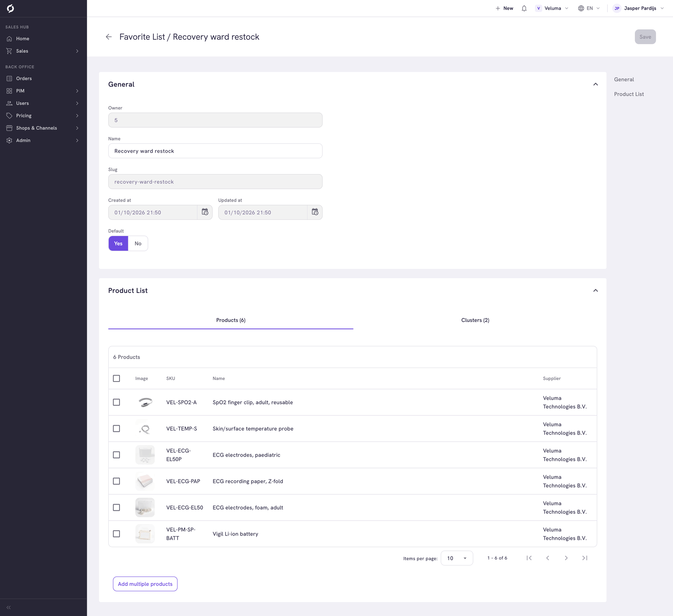The image size is (673, 616).
Task: Expand Shops & Channels menu
Action: (x=43, y=128)
